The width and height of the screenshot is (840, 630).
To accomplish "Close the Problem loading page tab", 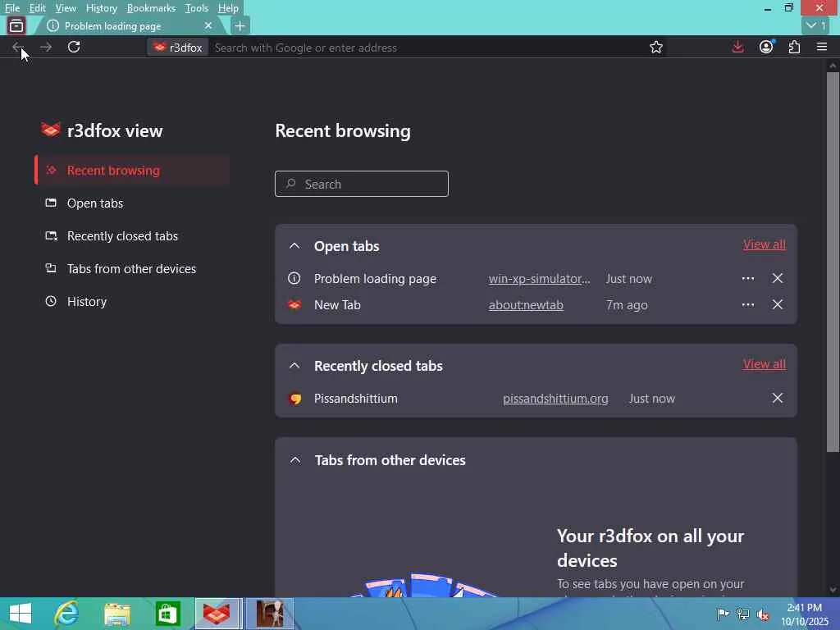I will tap(208, 25).
